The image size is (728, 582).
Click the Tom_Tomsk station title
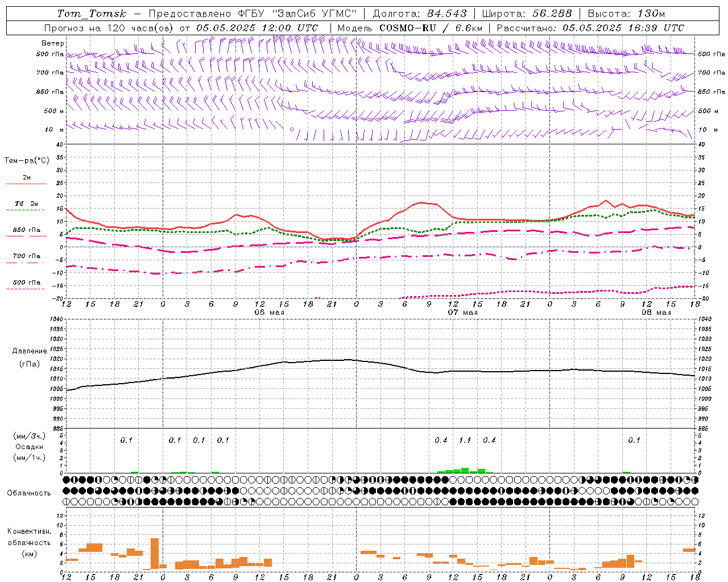[92, 14]
